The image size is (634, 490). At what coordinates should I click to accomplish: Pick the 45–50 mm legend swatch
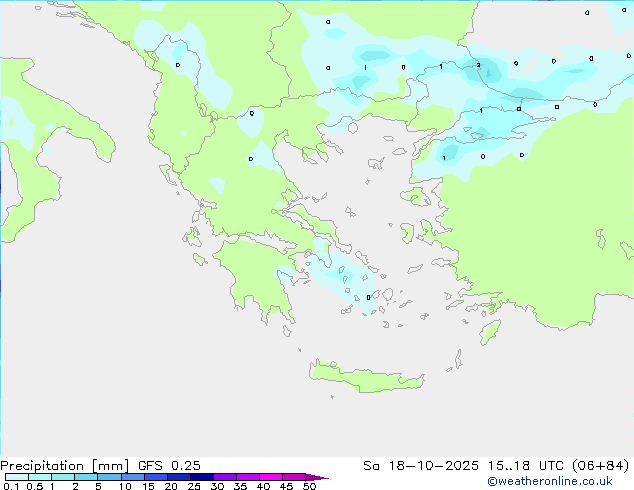[294, 477]
